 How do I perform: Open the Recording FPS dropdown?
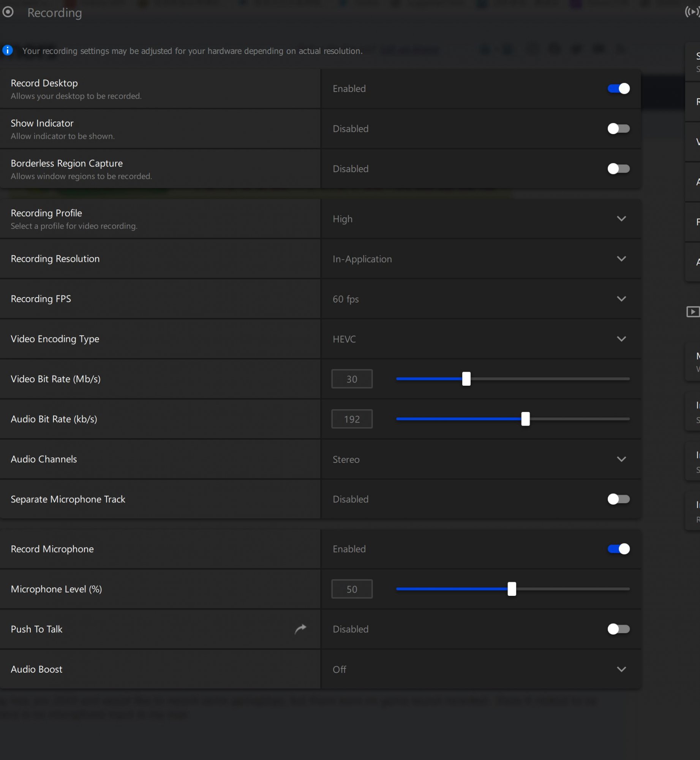(480, 299)
